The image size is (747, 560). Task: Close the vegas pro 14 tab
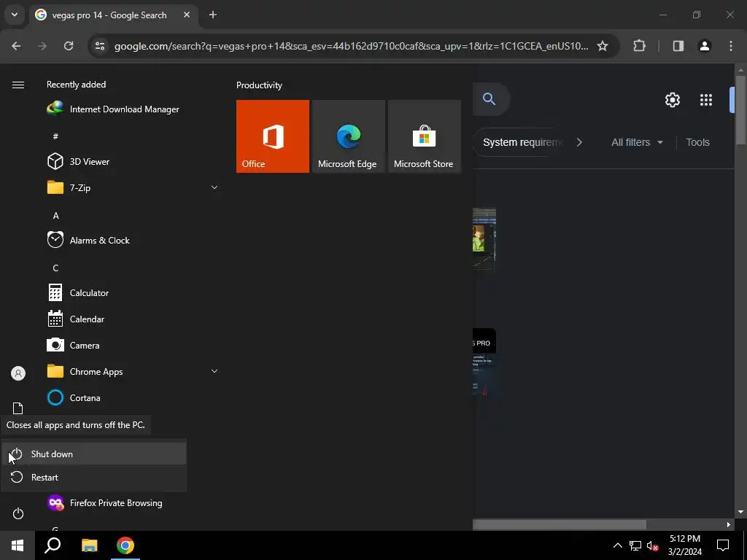point(187,15)
